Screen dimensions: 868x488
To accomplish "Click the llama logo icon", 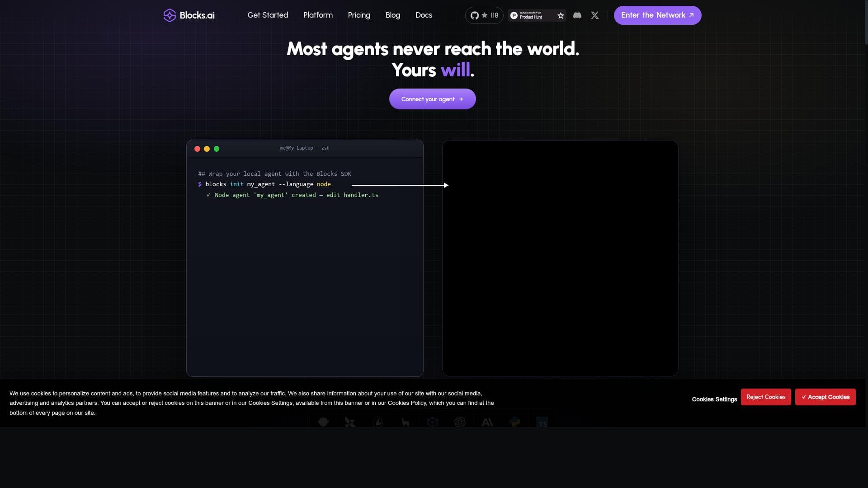I will click(405, 422).
